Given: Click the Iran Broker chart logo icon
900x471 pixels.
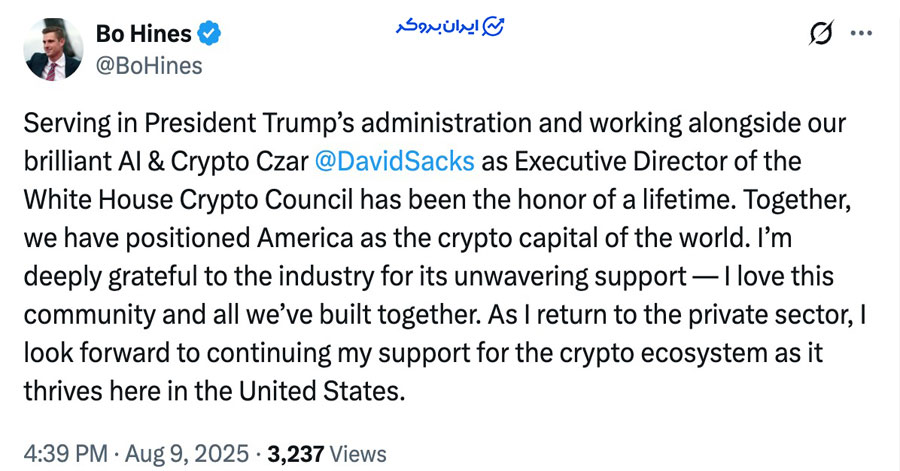Looking at the screenshot, I should 493,26.
